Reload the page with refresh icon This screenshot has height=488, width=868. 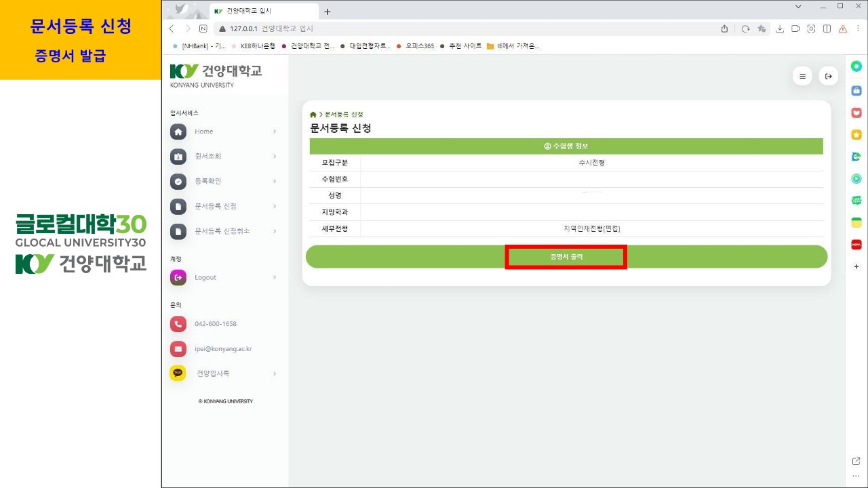[x=745, y=28]
